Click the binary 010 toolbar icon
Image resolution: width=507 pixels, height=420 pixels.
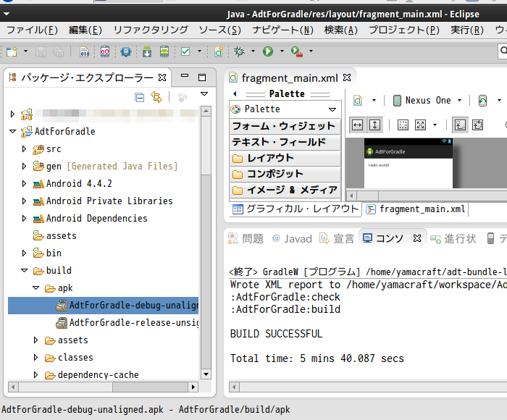point(85,51)
